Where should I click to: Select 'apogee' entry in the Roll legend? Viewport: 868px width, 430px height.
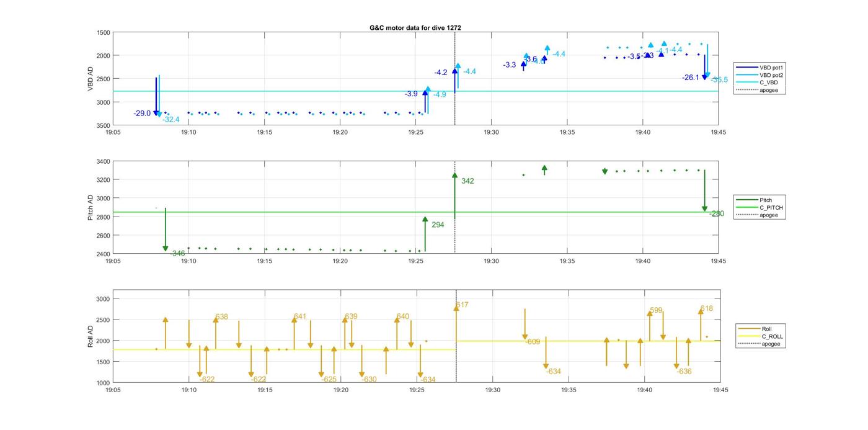pos(760,344)
